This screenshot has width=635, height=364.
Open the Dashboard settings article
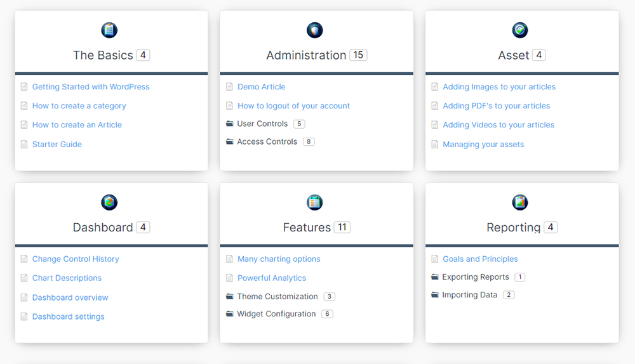[69, 316]
